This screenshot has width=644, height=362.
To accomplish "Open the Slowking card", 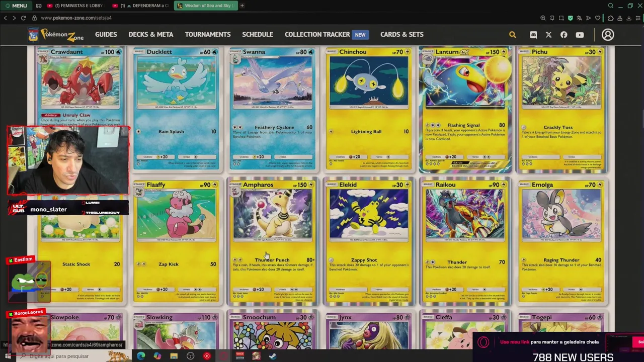I will coord(177,330).
